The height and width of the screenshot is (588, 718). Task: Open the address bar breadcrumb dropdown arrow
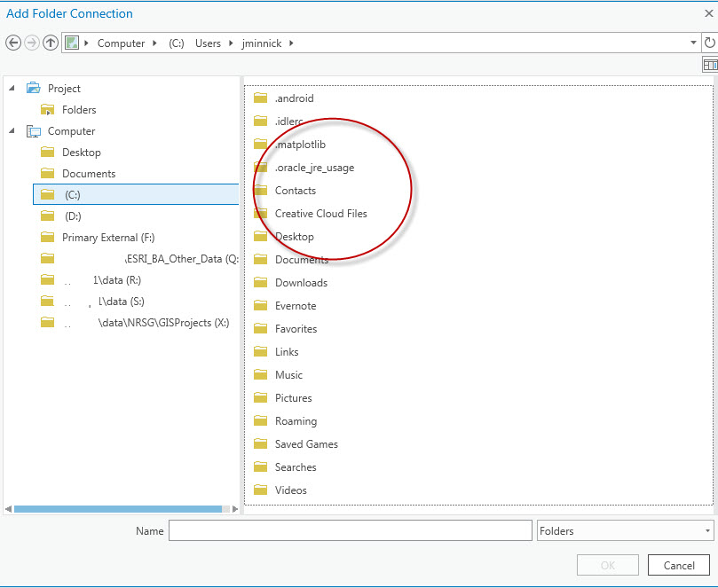point(693,42)
